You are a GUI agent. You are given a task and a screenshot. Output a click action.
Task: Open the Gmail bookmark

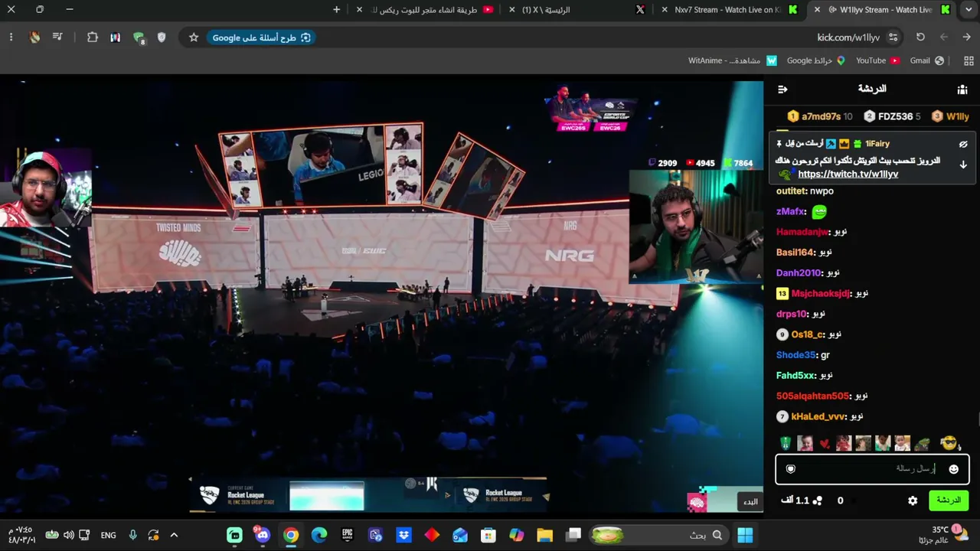click(x=926, y=60)
